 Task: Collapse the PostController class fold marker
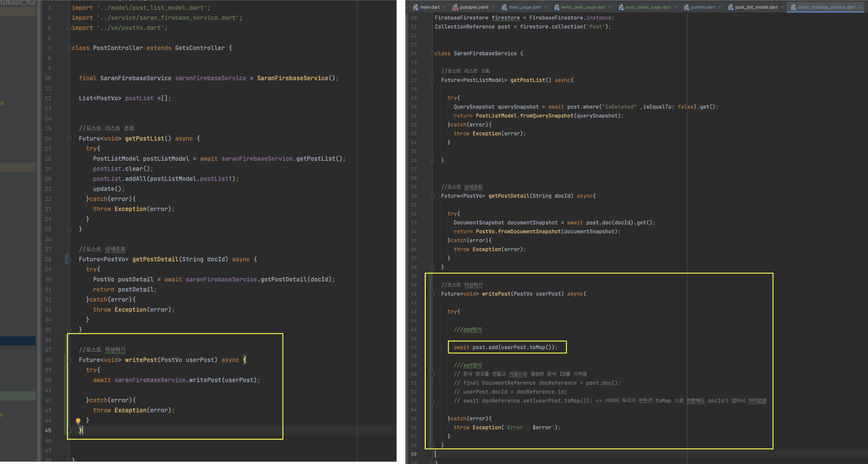click(69, 48)
